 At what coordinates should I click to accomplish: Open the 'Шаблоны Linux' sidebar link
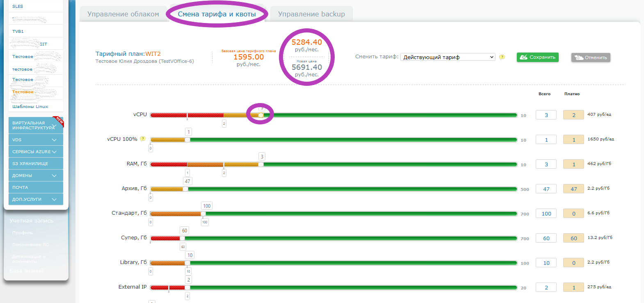[x=30, y=106]
